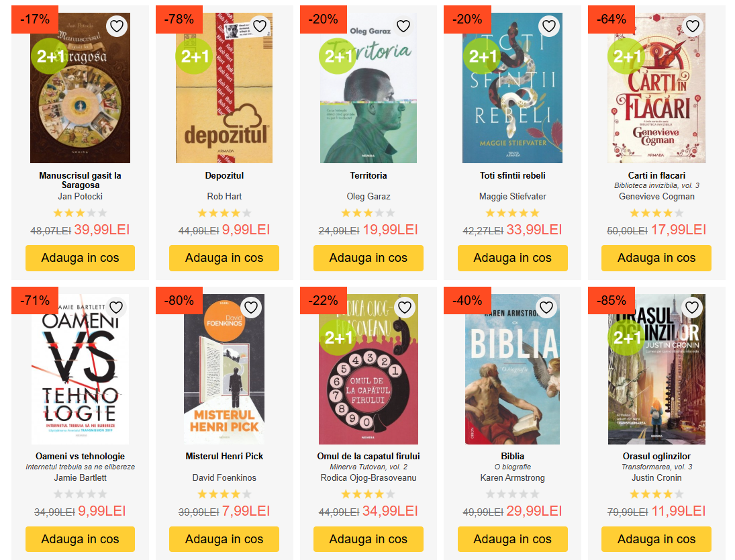Open author link Rodica Ojog-Brasoveanu

(x=369, y=478)
